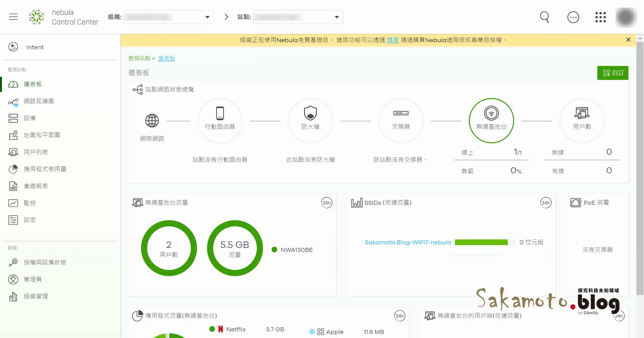Open 應用程式使用量 in the sidebar

tap(45, 169)
